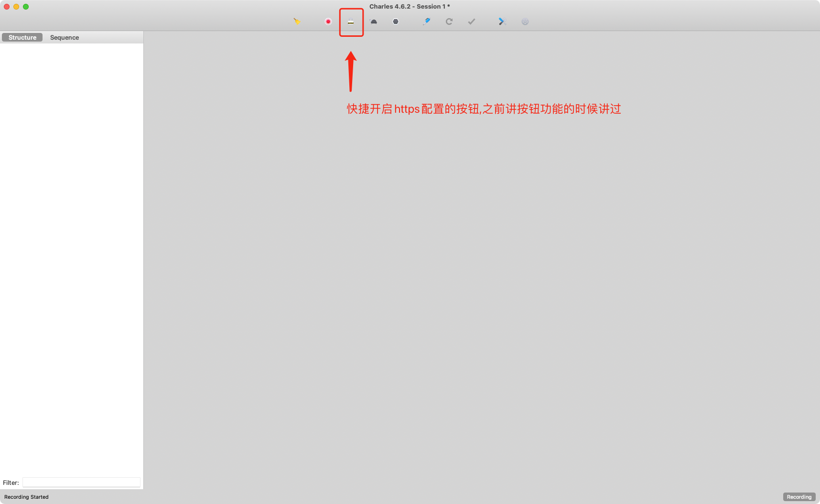The width and height of the screenshot is (820, 504).
Task: Enable throttling with the turtle icon
Action: click(x=374, y=21)
